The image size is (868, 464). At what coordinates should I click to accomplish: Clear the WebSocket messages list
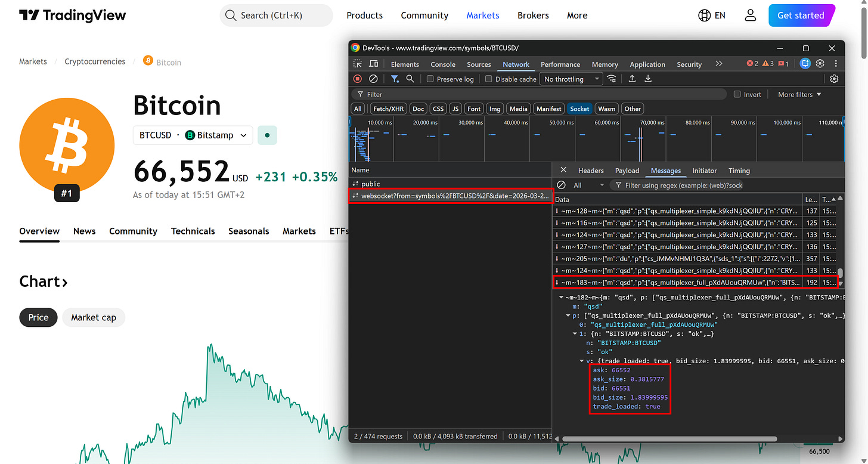click(561, 185)
